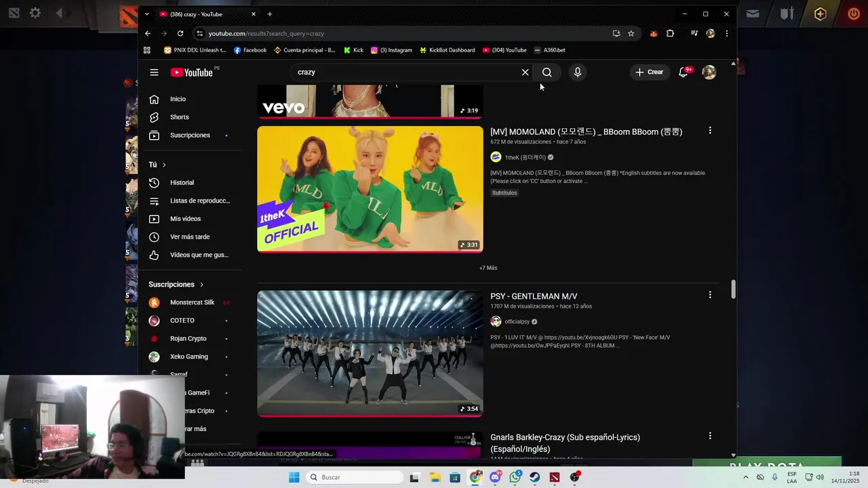Open the Chrome apps grid icon

click(147, 50)
